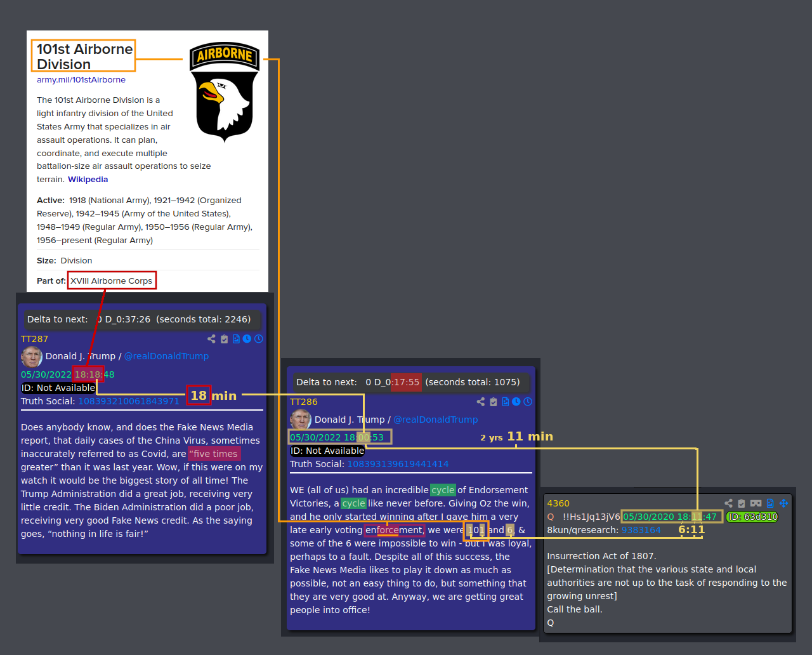This screenshot has width=812, height=655.
Task: Click 'Insurrection Act of 1807.' text
Action: [601, 556]
